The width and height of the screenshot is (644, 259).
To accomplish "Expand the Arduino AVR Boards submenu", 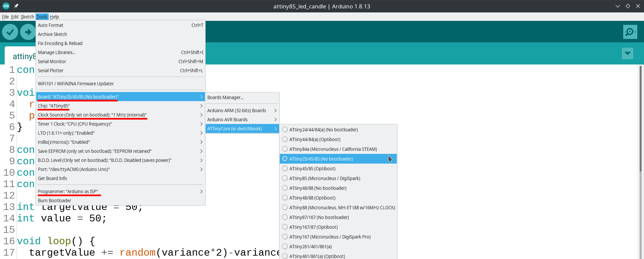I will [242, 120].
